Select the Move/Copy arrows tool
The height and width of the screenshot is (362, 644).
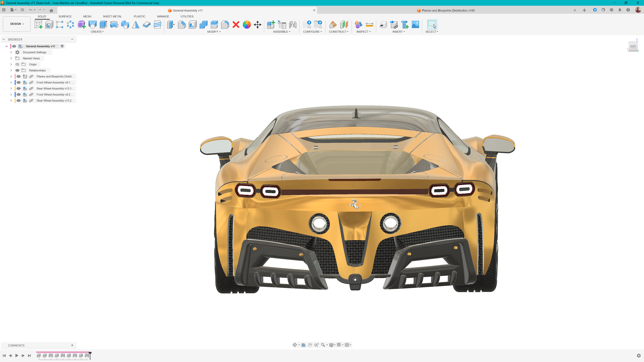point(257,24)
